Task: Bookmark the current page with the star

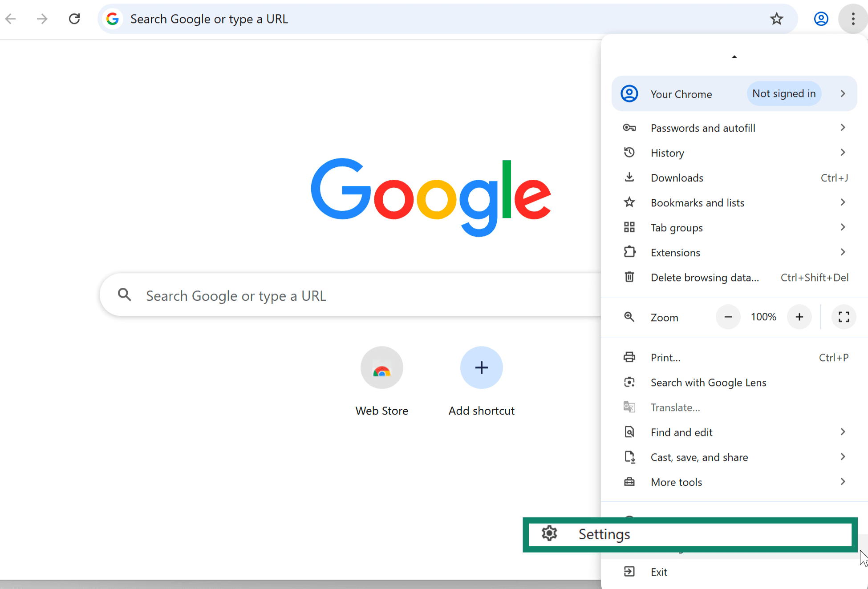Action: (777, 19)
